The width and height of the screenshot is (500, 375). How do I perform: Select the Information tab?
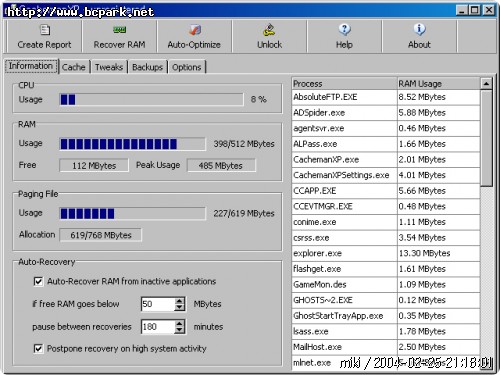coord(31,66)
